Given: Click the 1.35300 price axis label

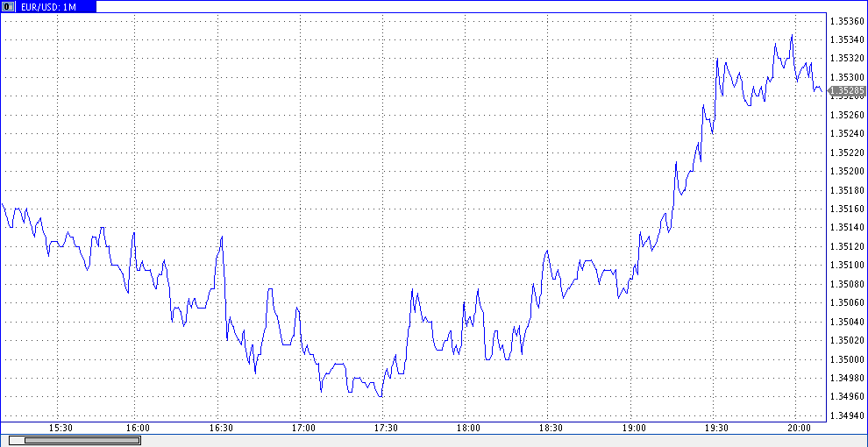Looking at the screenshot, I should 848,77.
